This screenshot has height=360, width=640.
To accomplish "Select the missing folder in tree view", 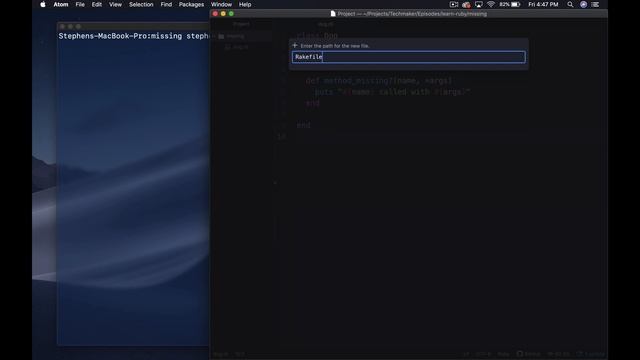I will pyautogui.click(x=241, y=36).
